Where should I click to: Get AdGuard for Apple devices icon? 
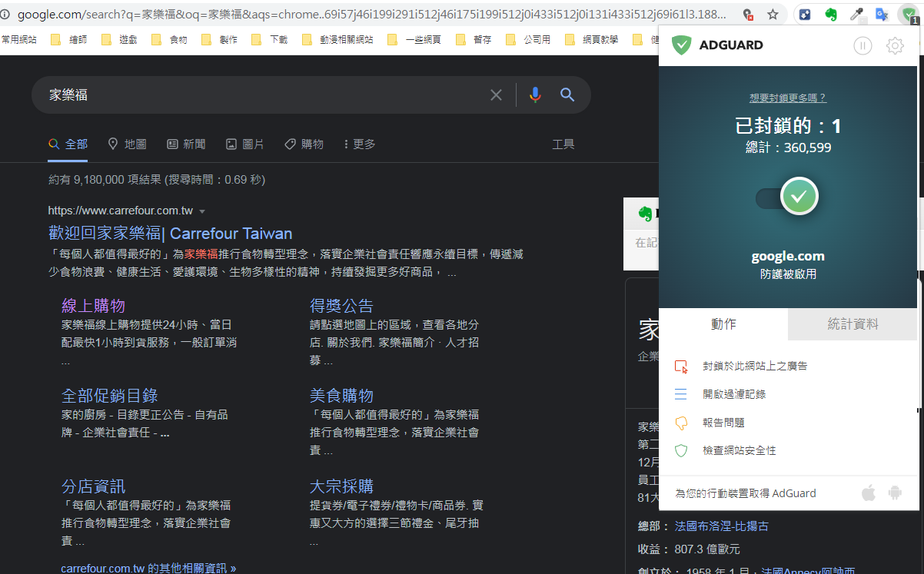point(869,493)
